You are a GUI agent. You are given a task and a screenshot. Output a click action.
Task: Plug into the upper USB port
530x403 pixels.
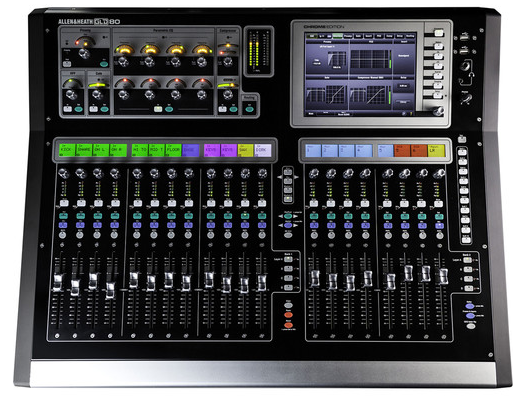coord(465,37)
